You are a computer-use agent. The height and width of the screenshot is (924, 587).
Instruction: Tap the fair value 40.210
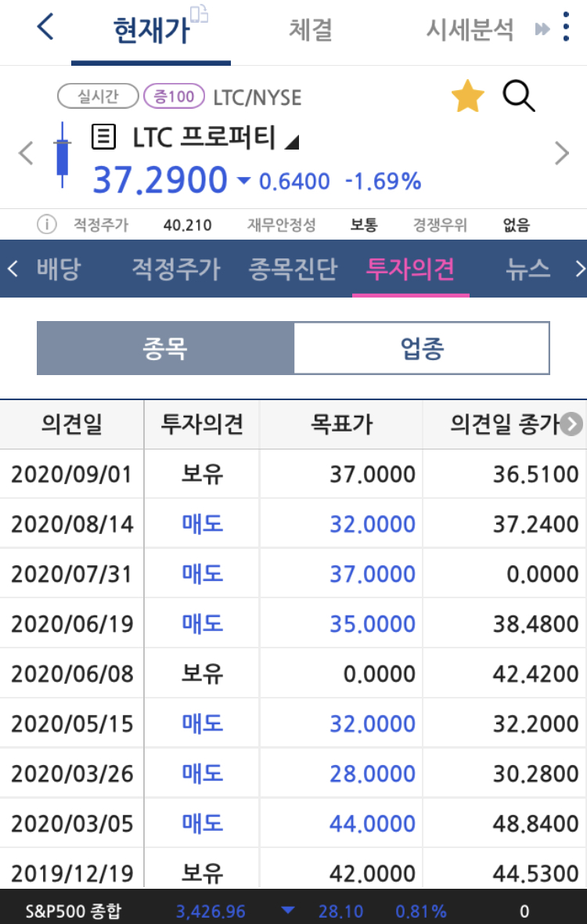[x=187, y=225]
